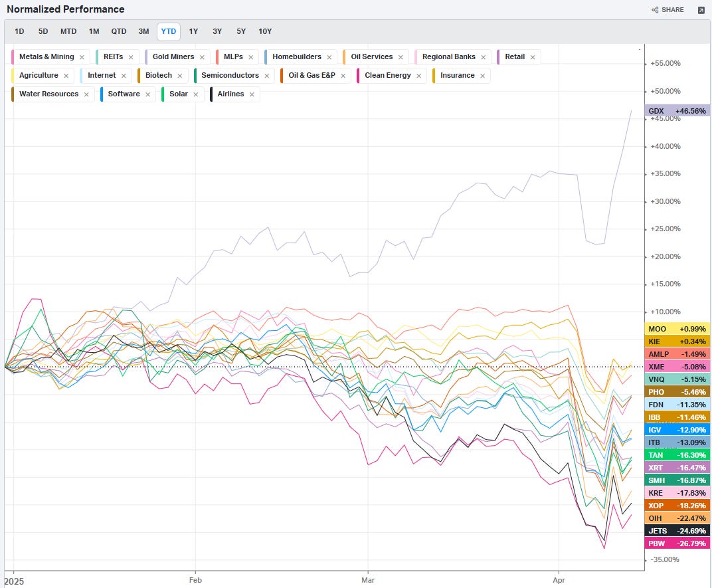Click the GDX +46.56% value tag

(677, 111)
